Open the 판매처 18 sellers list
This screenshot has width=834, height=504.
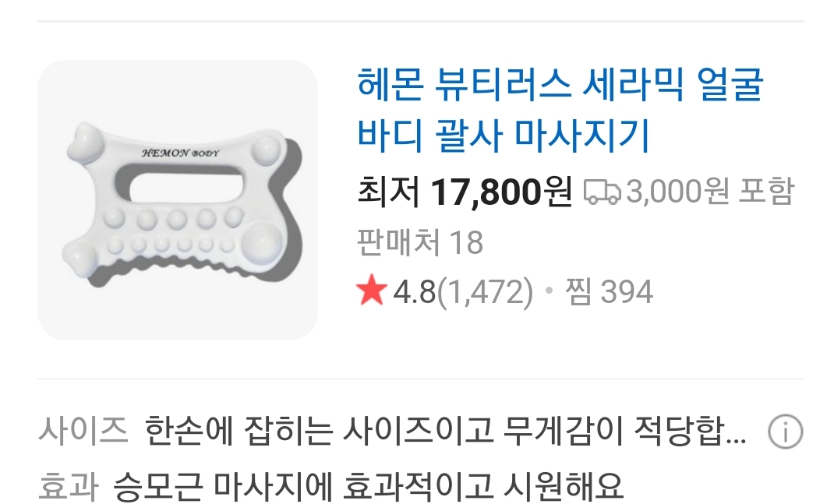click(x=419, y=242)
